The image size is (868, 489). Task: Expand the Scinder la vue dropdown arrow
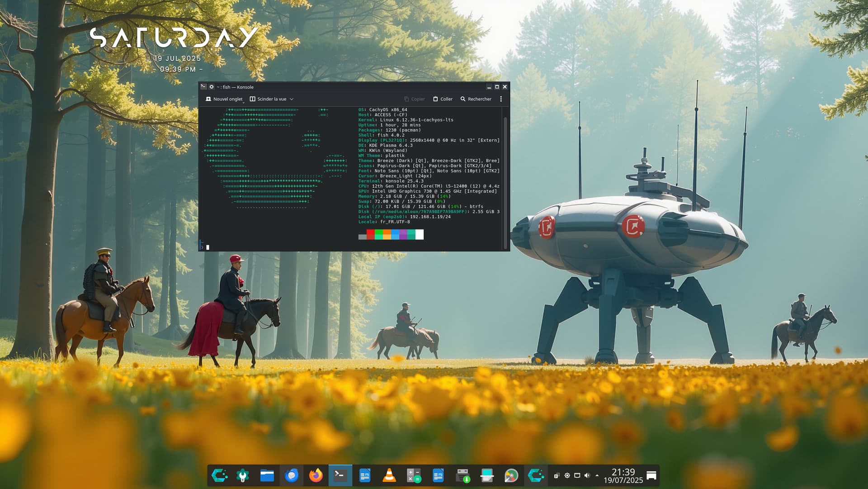click(292, 99)
